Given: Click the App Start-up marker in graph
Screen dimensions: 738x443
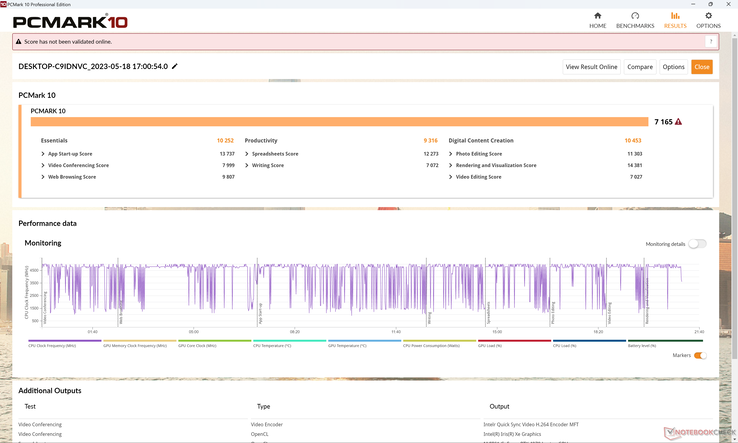Looking at the screenshot, I should pos(260,314).
